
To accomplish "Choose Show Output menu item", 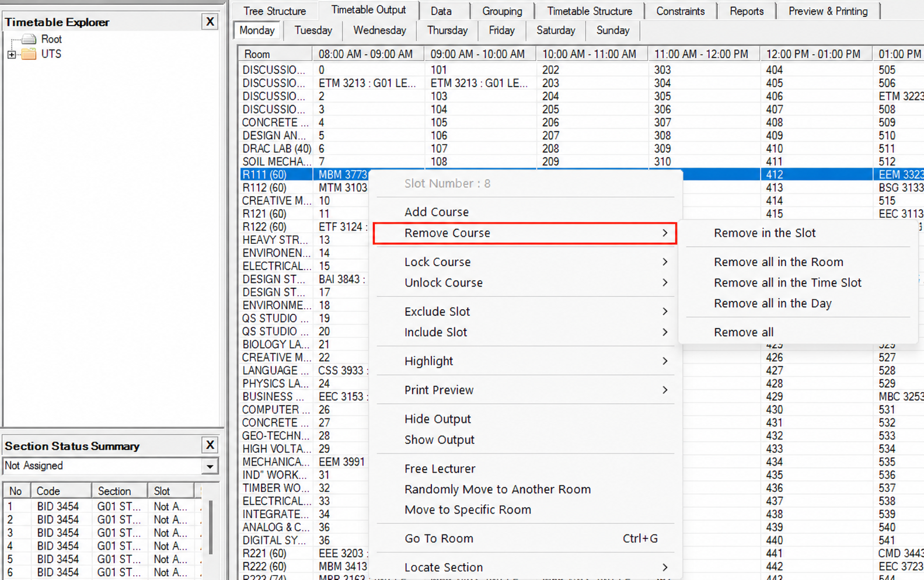I will [525, 440].
